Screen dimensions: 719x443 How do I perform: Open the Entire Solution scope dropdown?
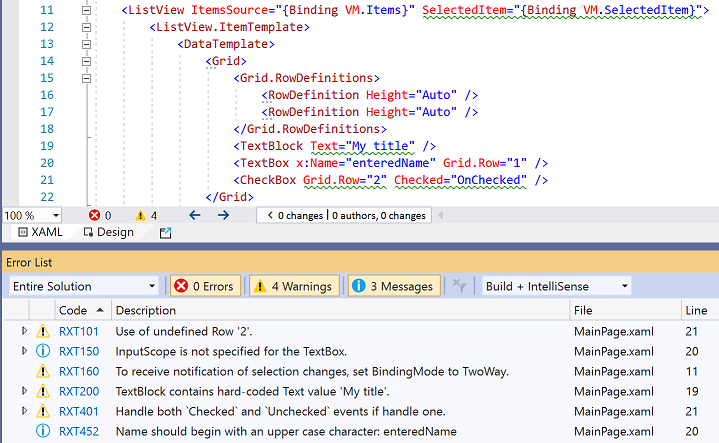click(x=84, y=286)
